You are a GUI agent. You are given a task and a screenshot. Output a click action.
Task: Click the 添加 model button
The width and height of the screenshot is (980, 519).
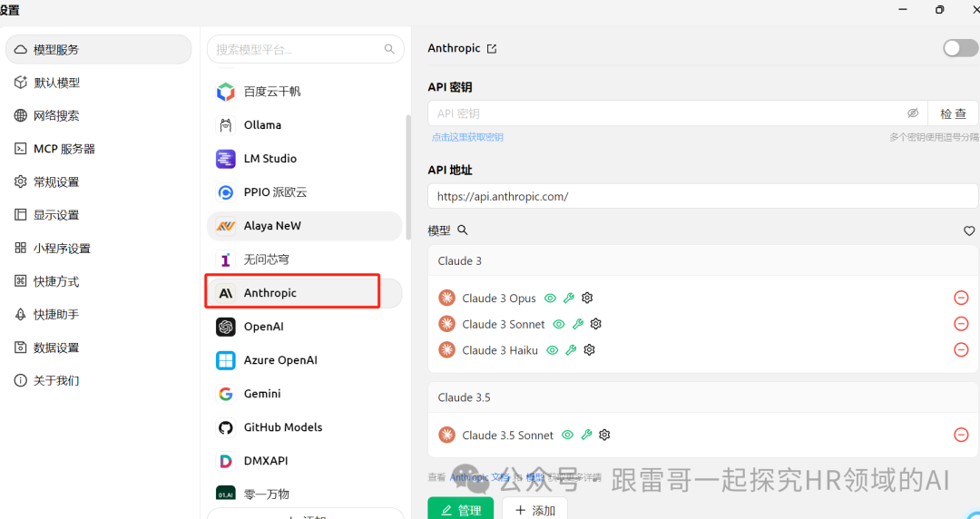coord(535,510)
